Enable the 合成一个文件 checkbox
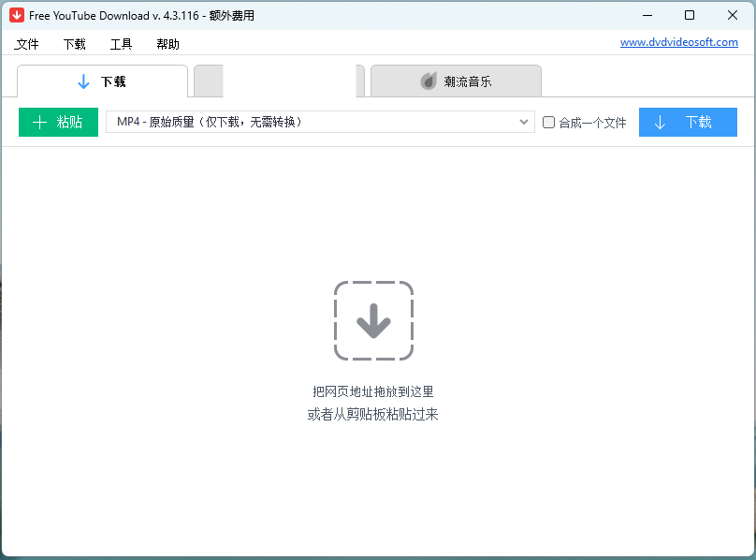The image size is (756, 560). click(x=549, y=122)
